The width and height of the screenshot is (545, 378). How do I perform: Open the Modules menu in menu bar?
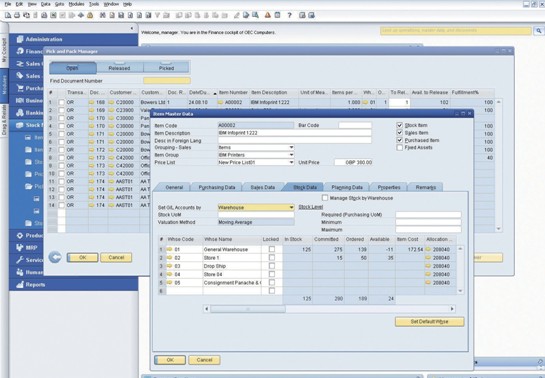[x=76, y=4]
